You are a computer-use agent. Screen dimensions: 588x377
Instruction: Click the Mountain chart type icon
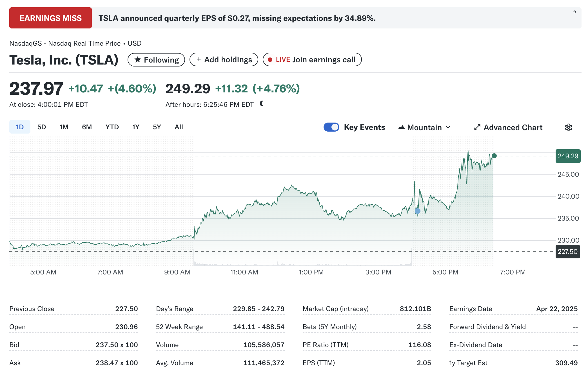click(x=401, y=127)
